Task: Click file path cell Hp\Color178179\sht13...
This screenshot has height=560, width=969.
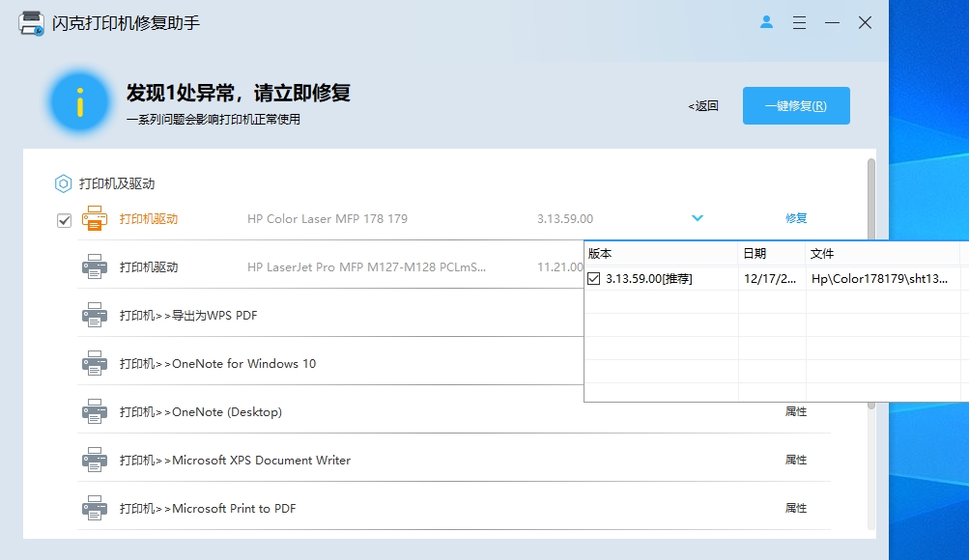Action: [x=883, y=278]
